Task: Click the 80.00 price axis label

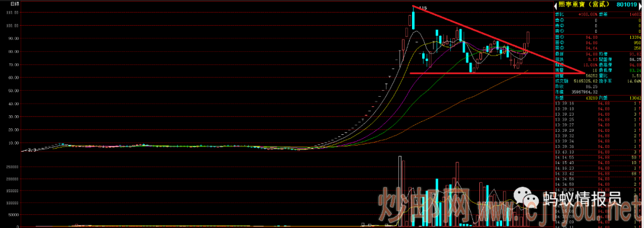Action: click(14, 52)
